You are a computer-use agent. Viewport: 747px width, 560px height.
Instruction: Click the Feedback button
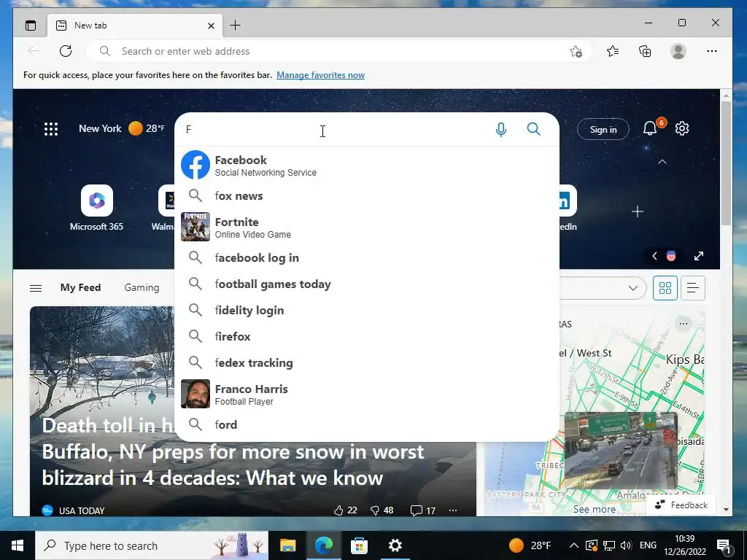point(681,505)
